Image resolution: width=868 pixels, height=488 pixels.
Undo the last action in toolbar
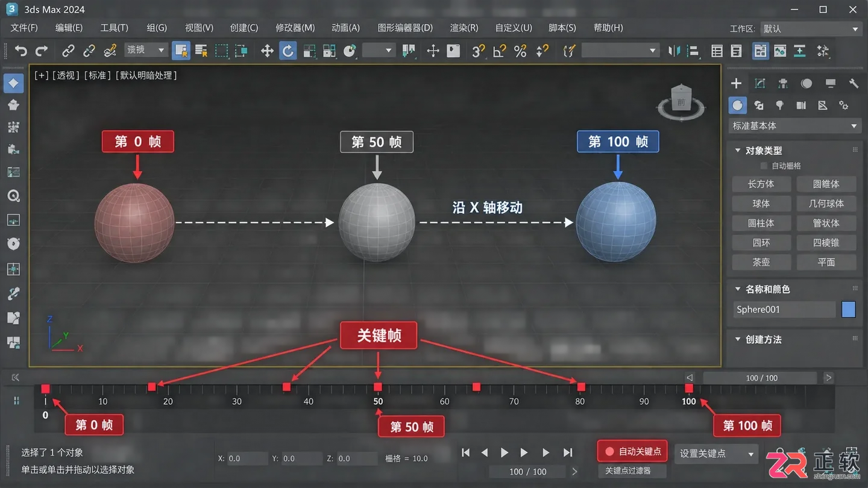pos(21,51)
